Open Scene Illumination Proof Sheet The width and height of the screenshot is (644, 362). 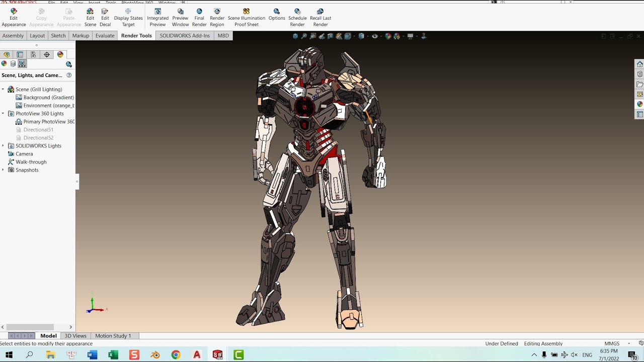[247, 18]
